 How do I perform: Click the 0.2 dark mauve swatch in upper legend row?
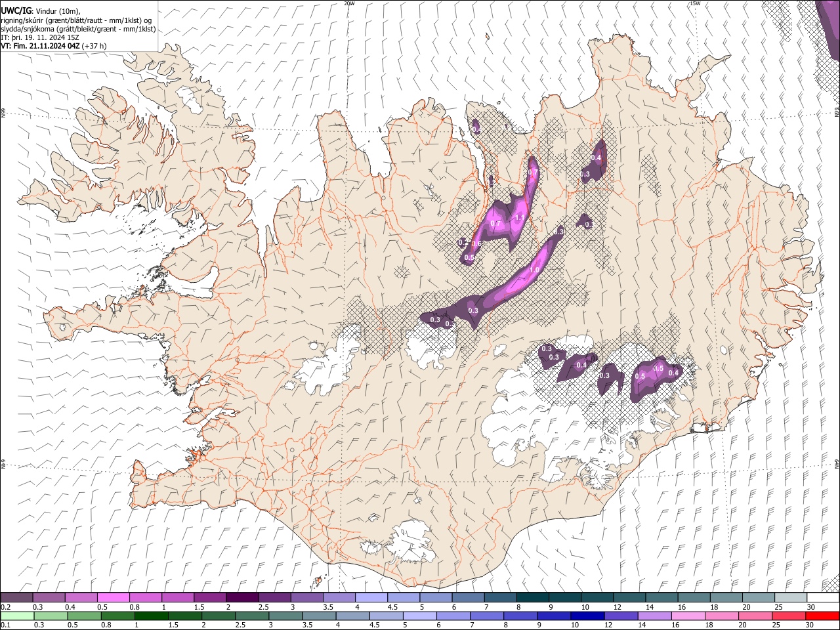pyautogui.click(x=16, y=597)
